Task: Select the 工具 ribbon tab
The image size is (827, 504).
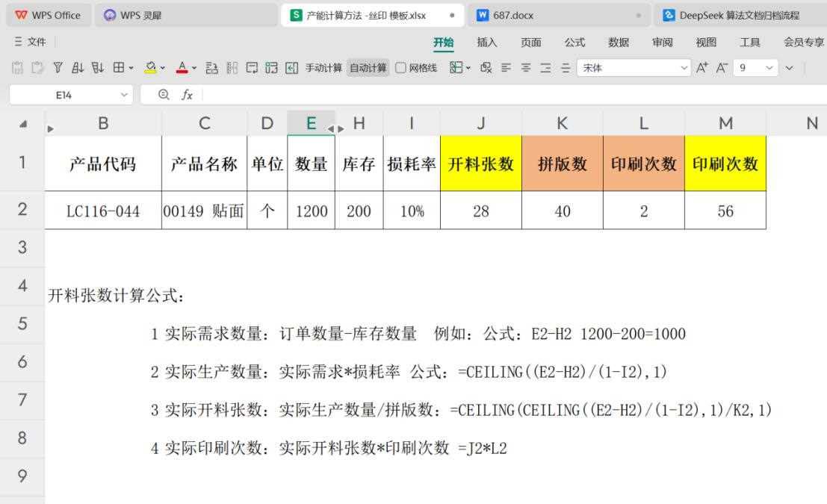Action: click(750, 42)
